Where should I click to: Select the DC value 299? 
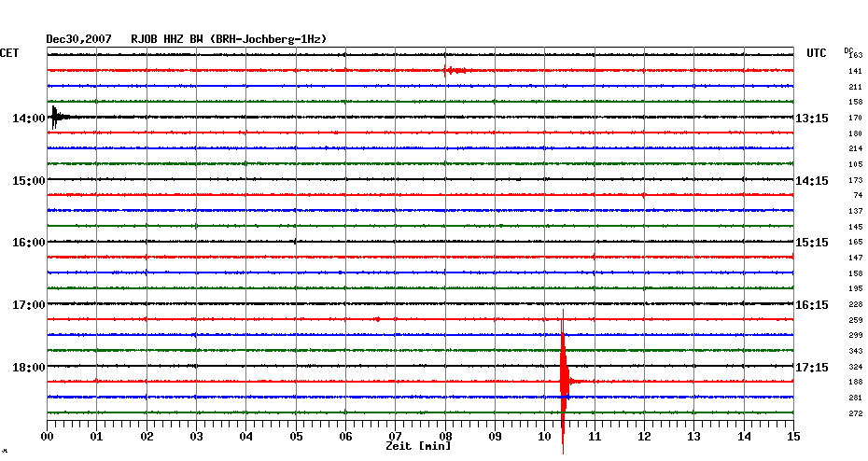pos(855,335)
